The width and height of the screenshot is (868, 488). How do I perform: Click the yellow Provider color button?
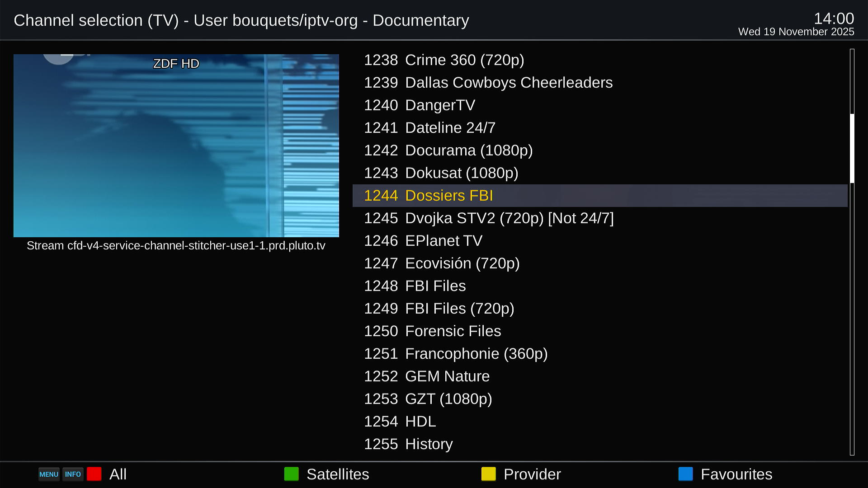pyautogui.click(x=489, y=474)
